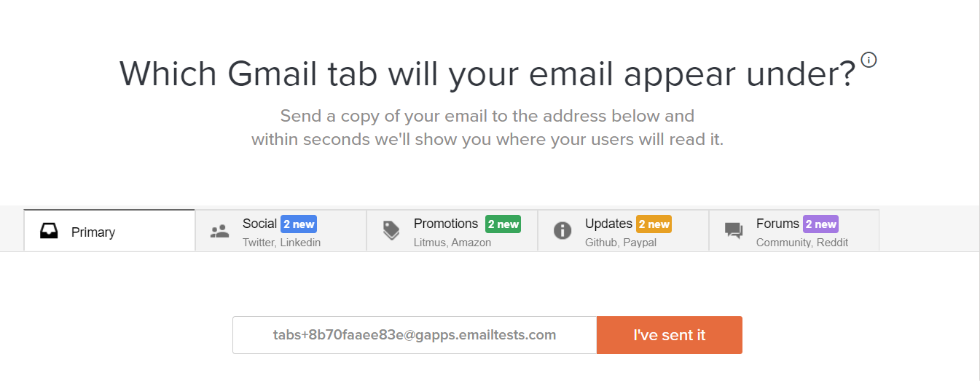
Task: Click the green "2 new" Promotions badge
Action: coord(503,224)
